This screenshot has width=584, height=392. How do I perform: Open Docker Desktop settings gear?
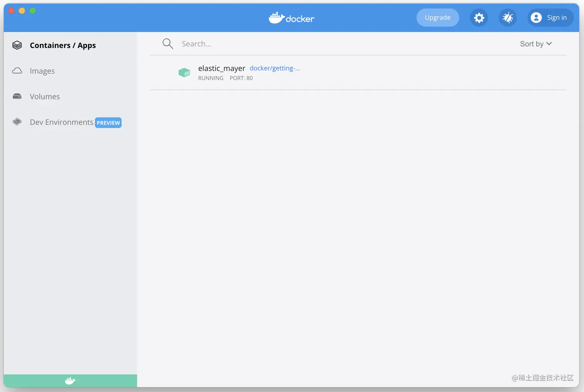tap(479, 17)
